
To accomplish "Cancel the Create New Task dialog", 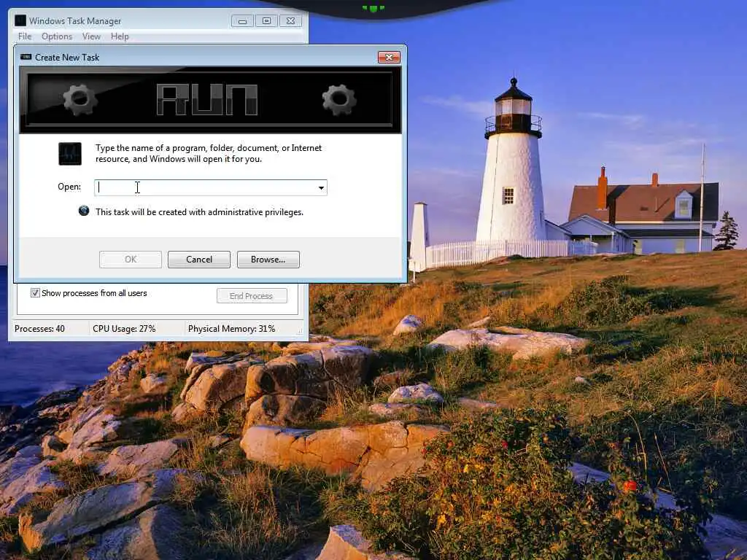I will pyautogui.click(x=199, y=260).
